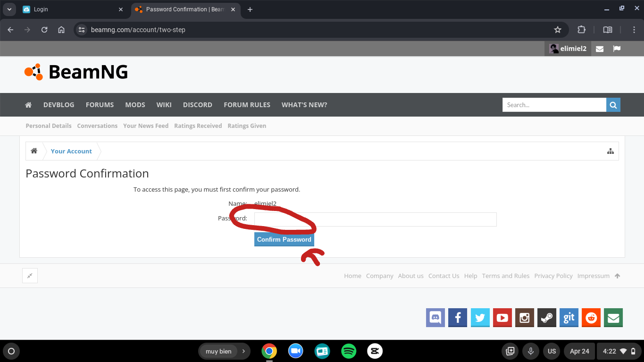
Task: Reload the current page
Action: (x=44, y=30)
